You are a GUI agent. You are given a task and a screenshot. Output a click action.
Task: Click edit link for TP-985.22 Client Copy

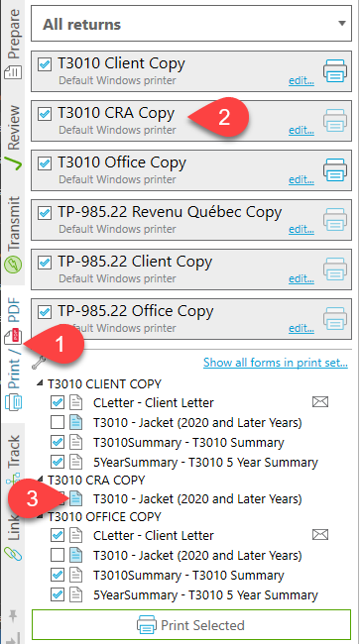pyautogui.click(x=301, y=279)
